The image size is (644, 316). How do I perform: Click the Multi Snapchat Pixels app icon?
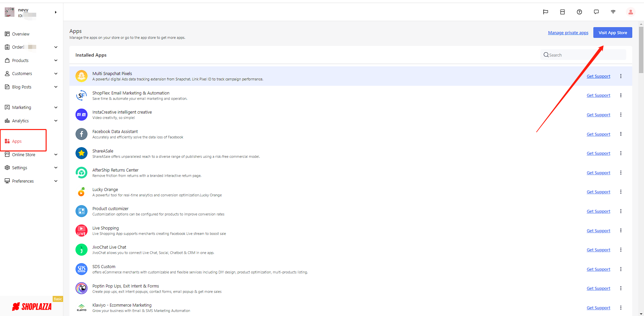pyautogui.click(x=82, y=76)
